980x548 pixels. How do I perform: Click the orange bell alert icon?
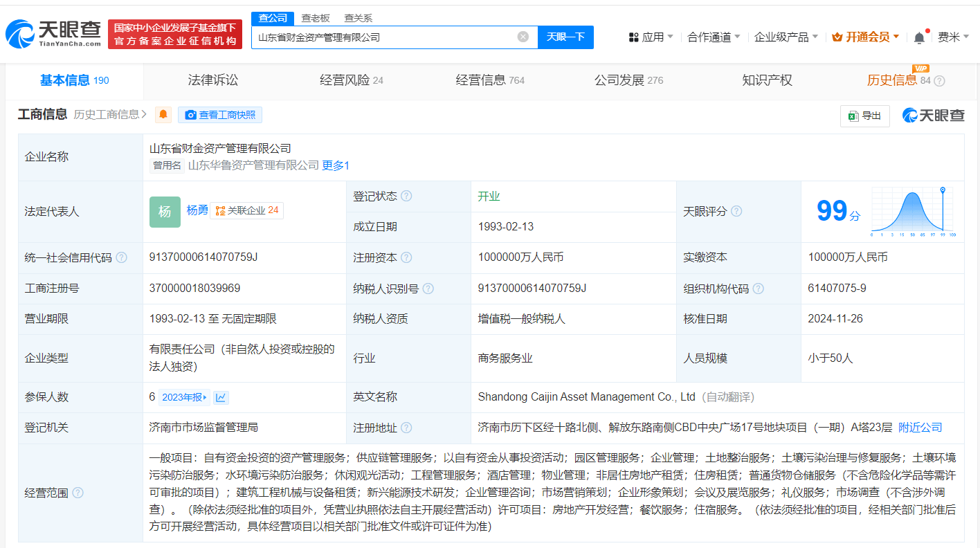tap(163, 115)
